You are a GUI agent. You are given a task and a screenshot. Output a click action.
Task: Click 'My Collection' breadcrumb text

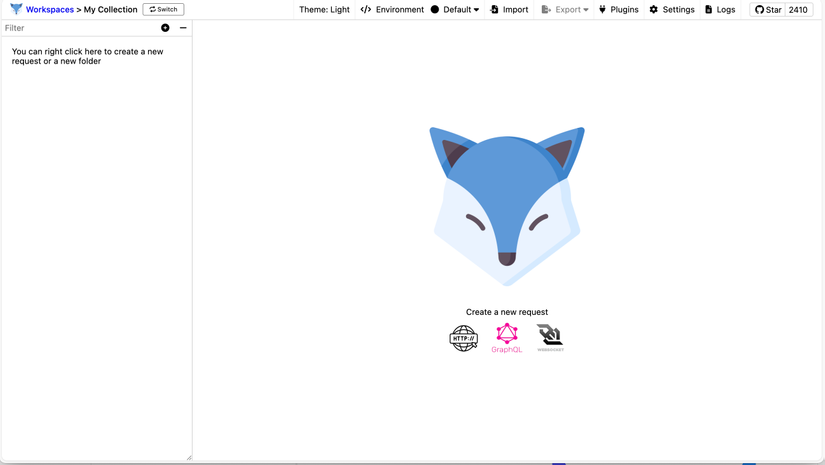[110, 9]
